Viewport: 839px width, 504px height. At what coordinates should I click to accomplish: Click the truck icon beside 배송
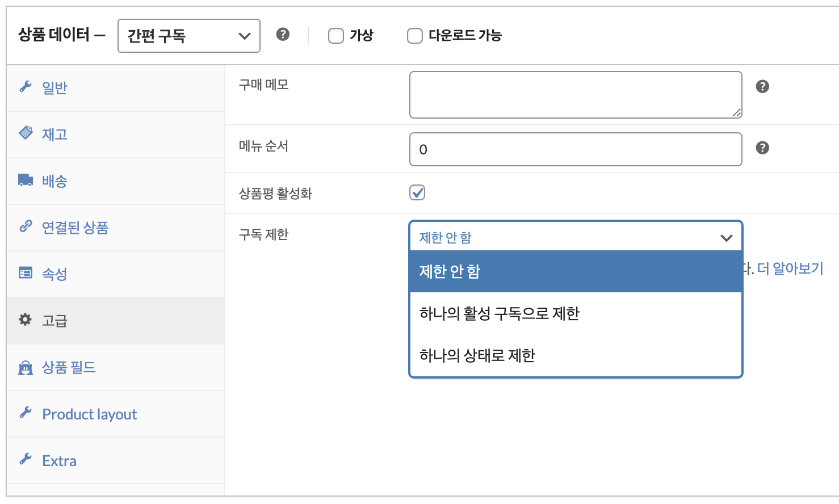point(26,180)
